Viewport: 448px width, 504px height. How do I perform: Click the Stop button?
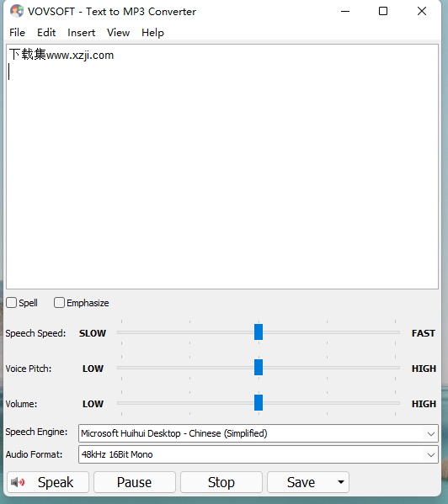tap(221, 482)
